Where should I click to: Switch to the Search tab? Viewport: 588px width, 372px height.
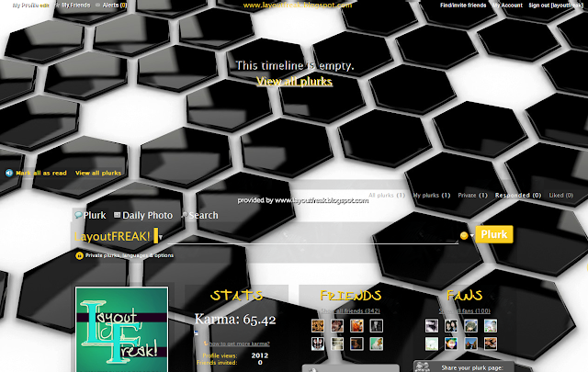coord(200,215)
